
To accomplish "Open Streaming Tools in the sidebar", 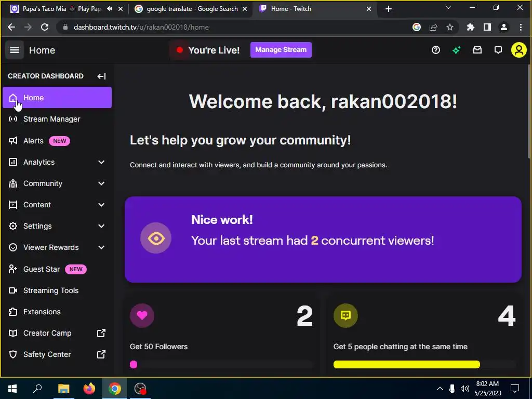I will [x=57, y=290].
